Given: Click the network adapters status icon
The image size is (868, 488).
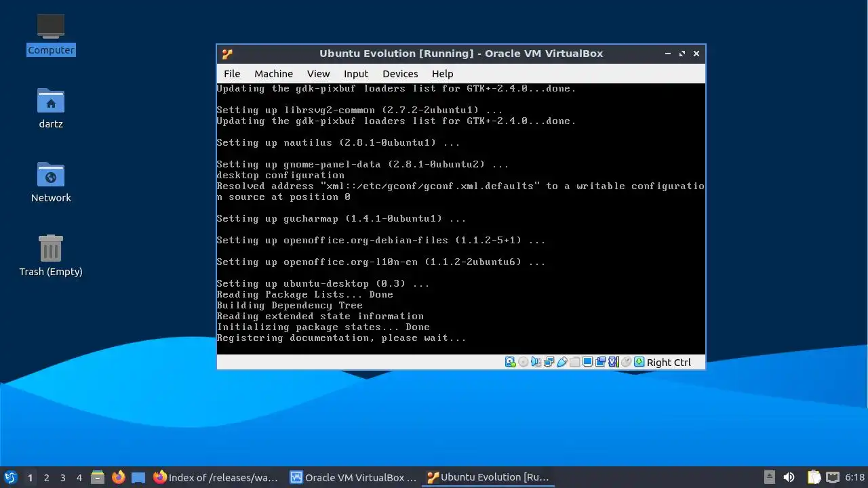Looking at the screenshot, I should (x=549, y=362).
